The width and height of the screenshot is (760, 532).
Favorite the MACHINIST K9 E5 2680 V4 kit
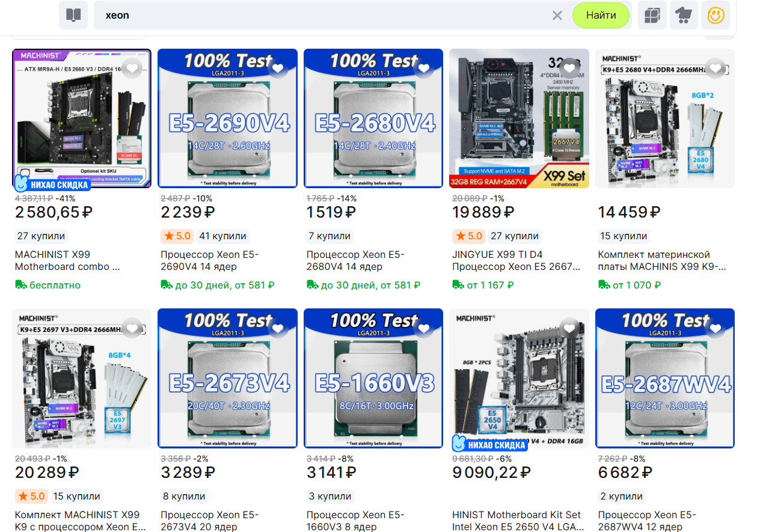click(x=716, y=68)
